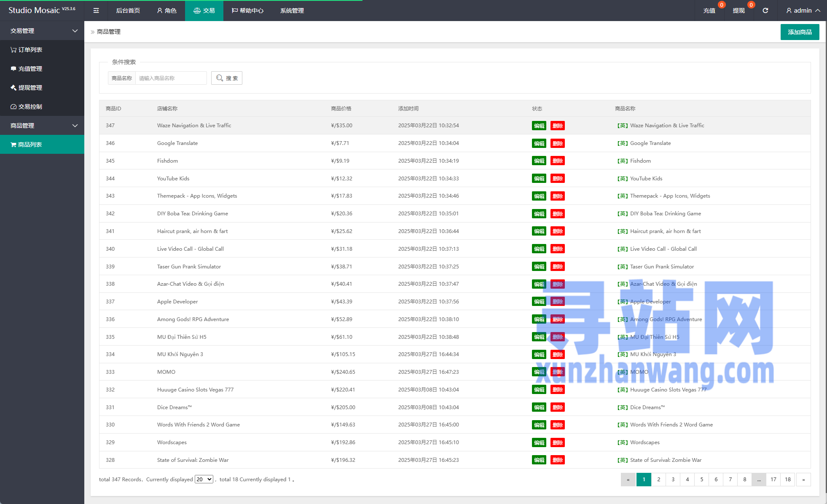The image size is (827, 504).
Task: Edit product 339 Taser Gun Prank Simulator
Action: [x=539, y=267]
